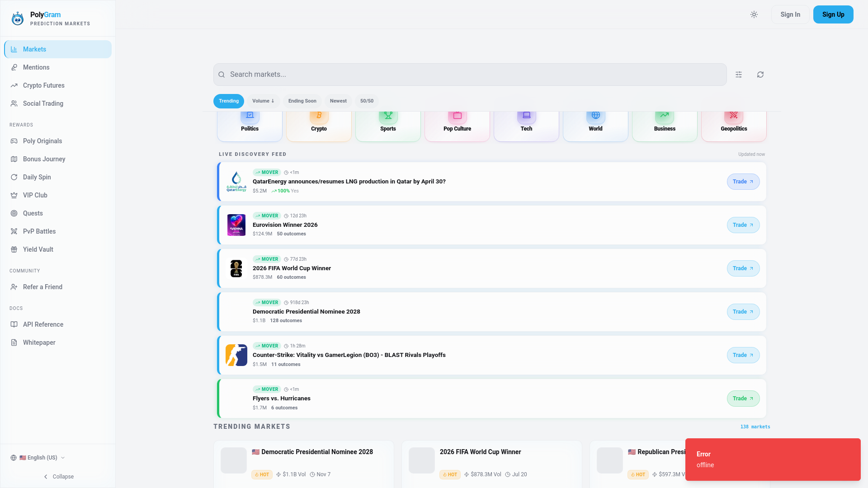The image size is (868, 488).
Task: Go to Mentions in the sidebar
Action: (58, 67)
